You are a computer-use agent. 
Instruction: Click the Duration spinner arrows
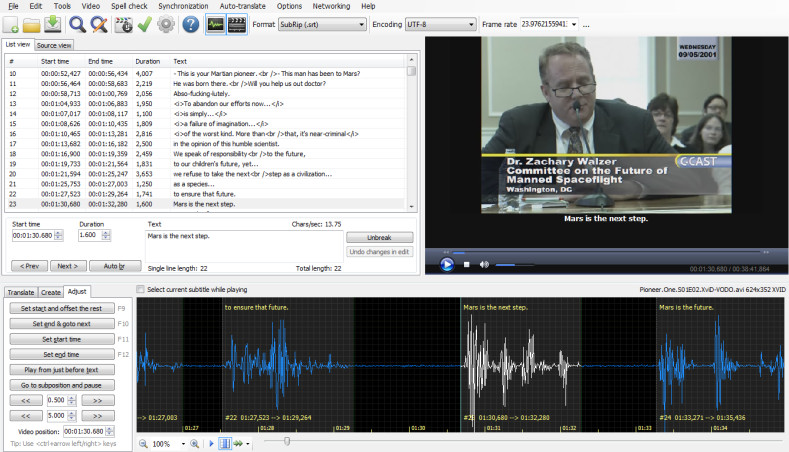pyautogui.click(x=106, y=235)
